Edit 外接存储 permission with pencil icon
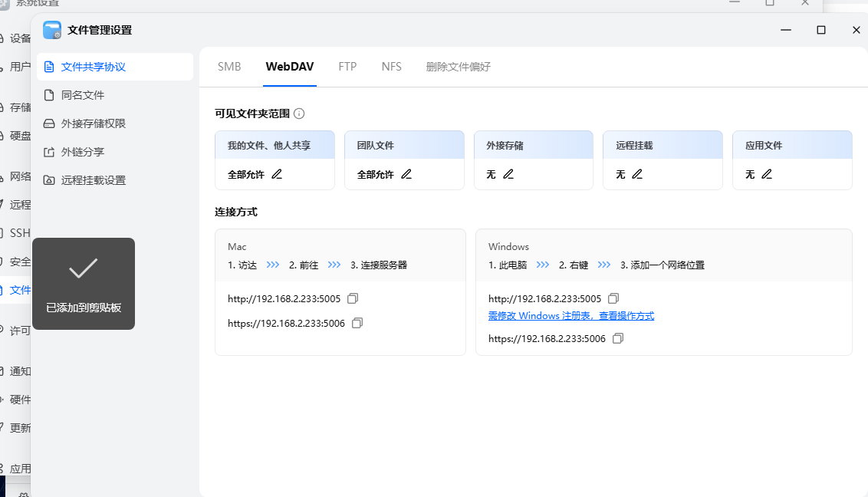 [x=508, y=175]
